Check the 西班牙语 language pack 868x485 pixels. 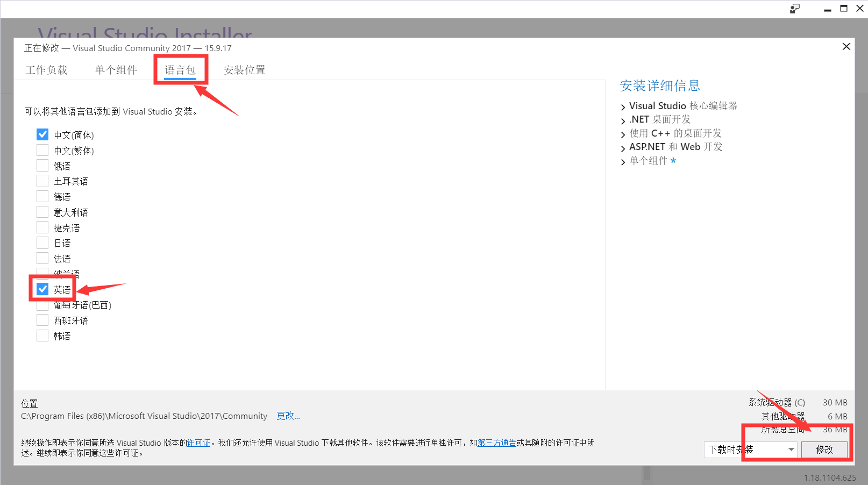click(x=42, y=320)
